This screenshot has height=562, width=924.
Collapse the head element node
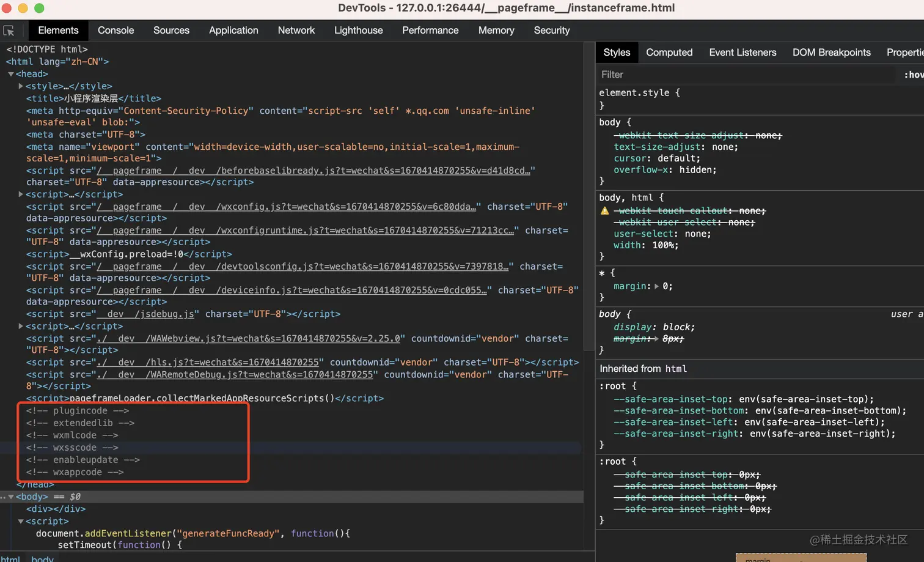click(x=11, y=74)
